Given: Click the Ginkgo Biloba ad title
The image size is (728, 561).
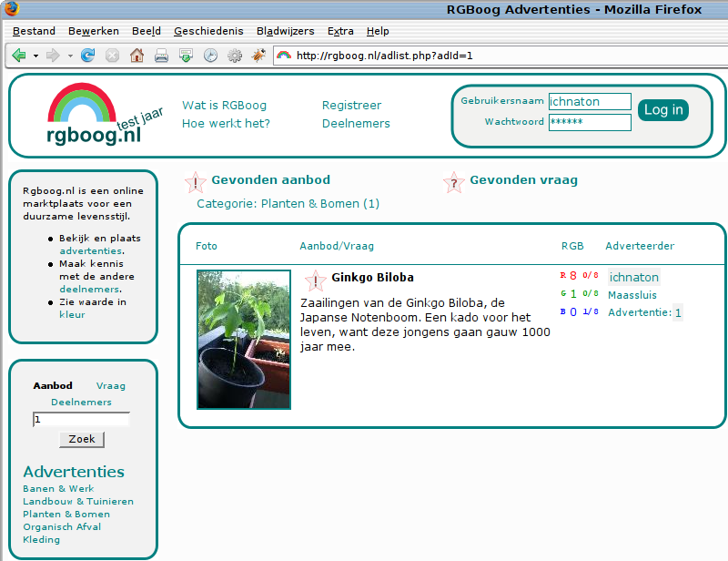Looking at the screenshot, I should click(x=372, y=278).
